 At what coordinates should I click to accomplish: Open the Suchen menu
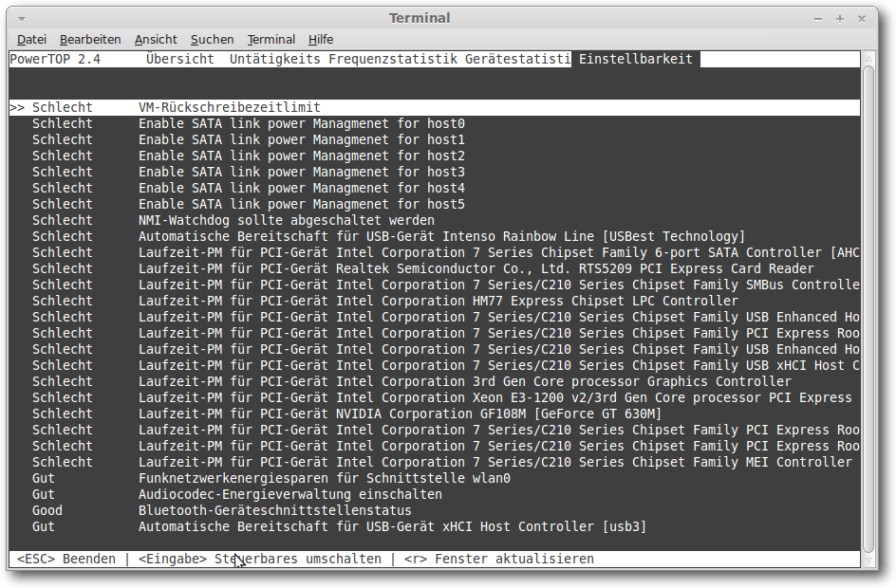click(212, 40)
